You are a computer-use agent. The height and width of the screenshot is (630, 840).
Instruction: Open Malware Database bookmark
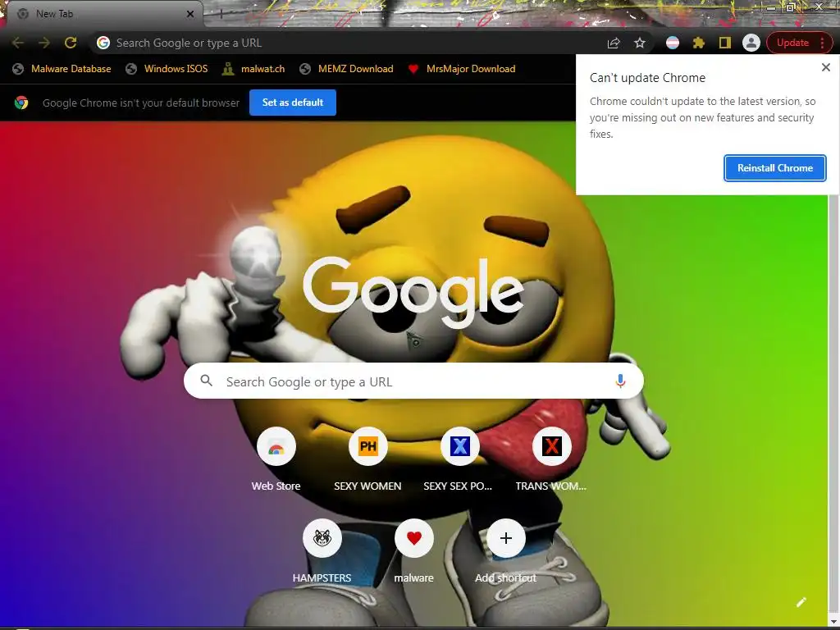point(62,69)
